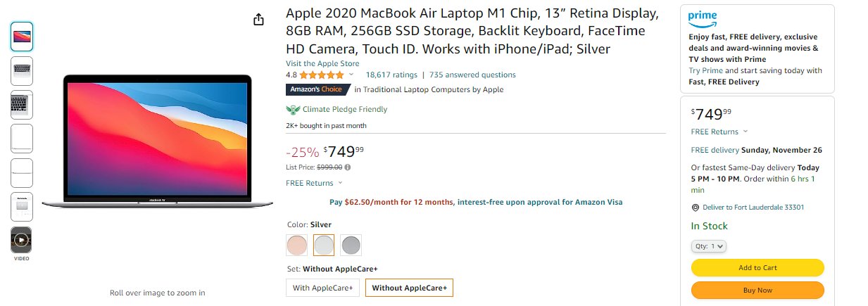Expand the rating breakdown chevron
868x306 pixels.
coord(351,75)
